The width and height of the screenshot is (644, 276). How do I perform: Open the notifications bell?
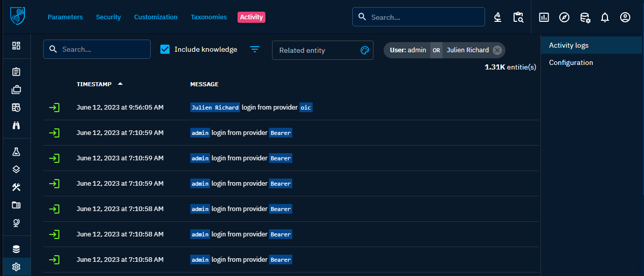click(604, 17)
